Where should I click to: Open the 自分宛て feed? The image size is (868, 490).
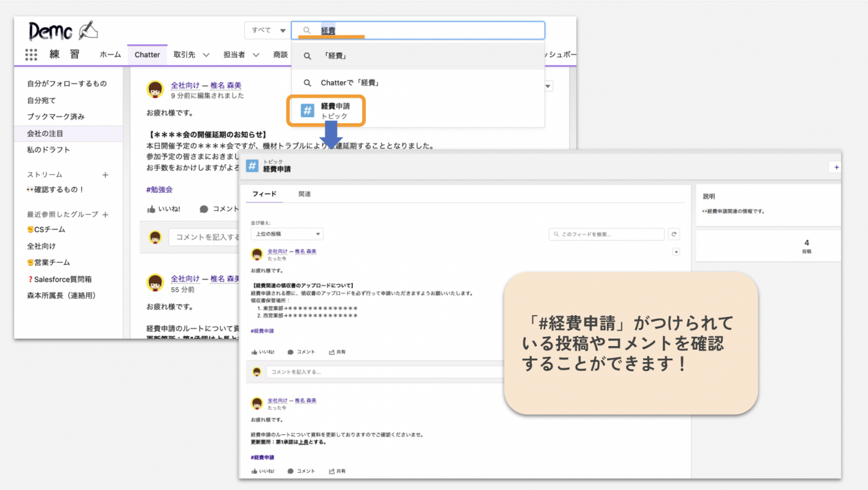pyautogui.click(x=42, y=100)
